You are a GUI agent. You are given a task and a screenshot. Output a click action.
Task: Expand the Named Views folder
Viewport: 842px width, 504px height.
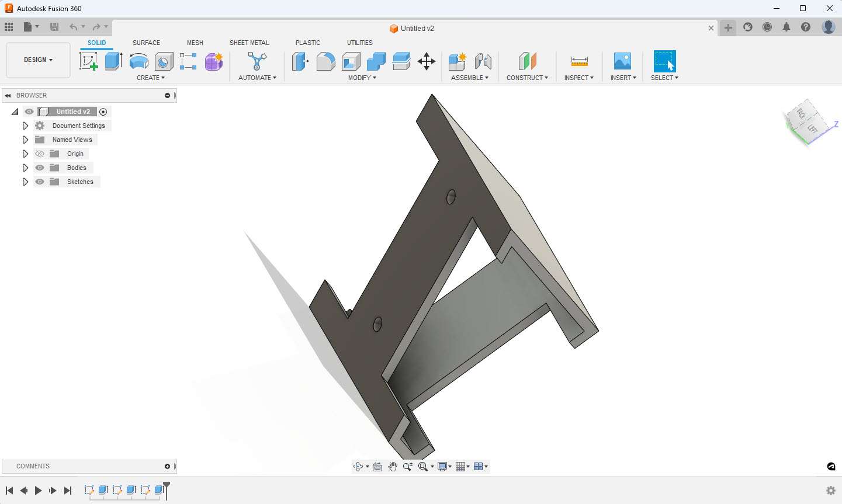click(25, 140)
